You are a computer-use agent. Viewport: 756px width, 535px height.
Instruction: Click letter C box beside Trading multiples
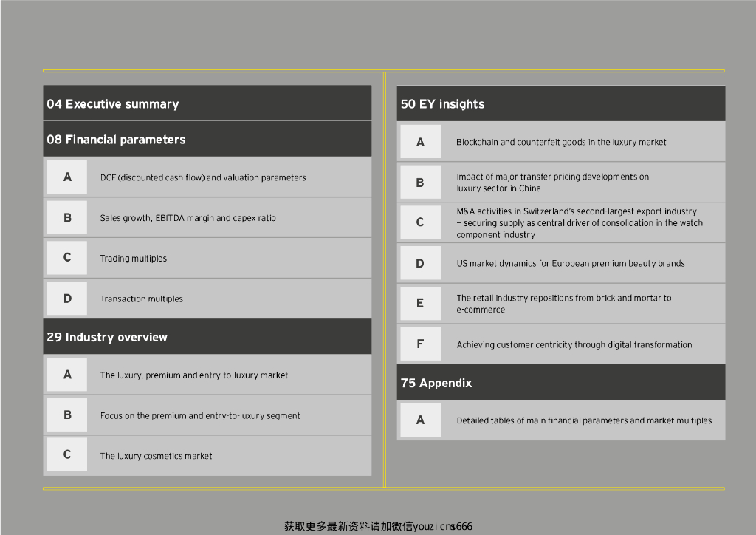67,258
